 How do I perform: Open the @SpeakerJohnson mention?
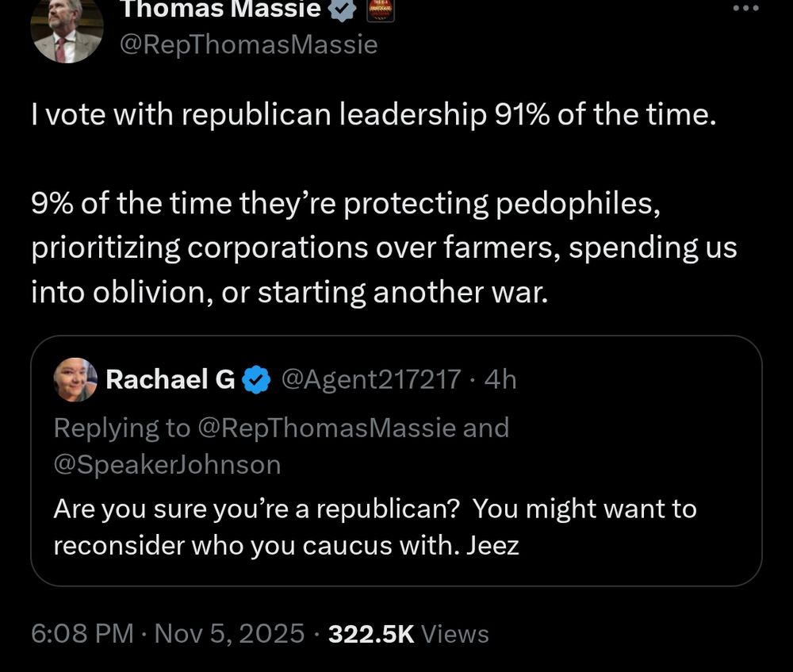(x=167, y=464)
